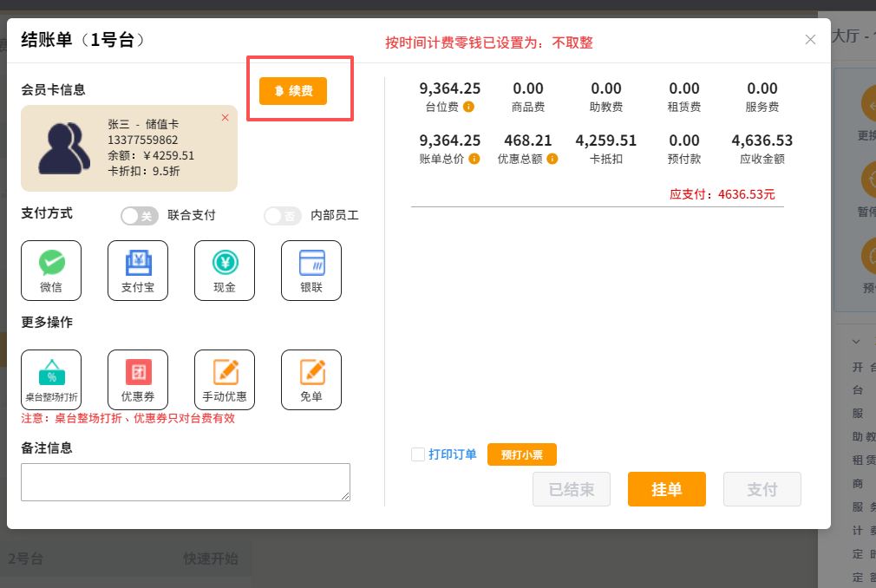Image resolution: width=876 pixels, height=588 pixels.
Task: Select WeChat (微信) payment method
Action: click(x=51, y=270)
